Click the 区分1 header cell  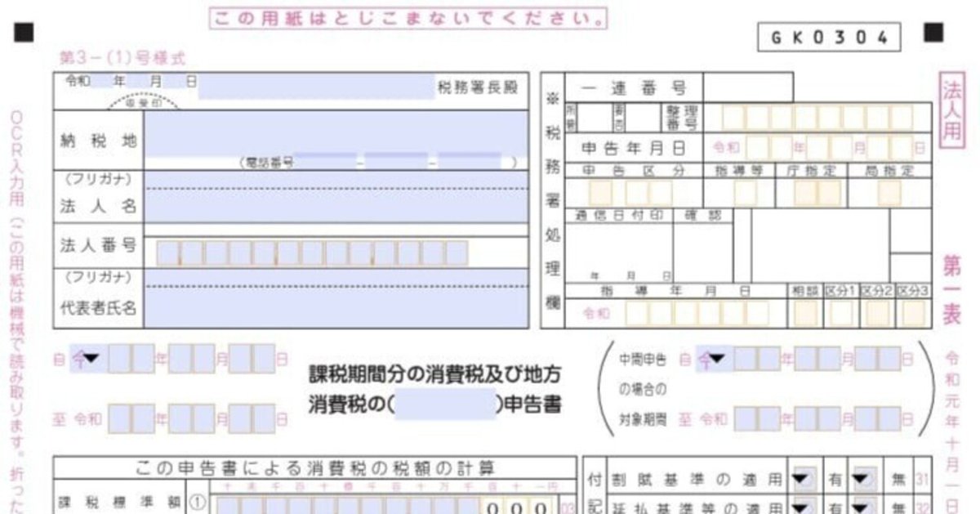pyautogui.click(x=840, y=290)
